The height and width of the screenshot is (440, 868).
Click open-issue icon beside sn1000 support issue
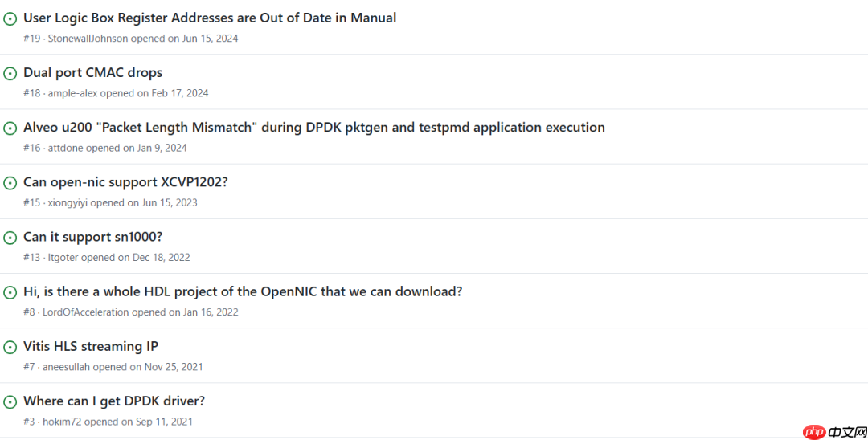tap(10, 238)
